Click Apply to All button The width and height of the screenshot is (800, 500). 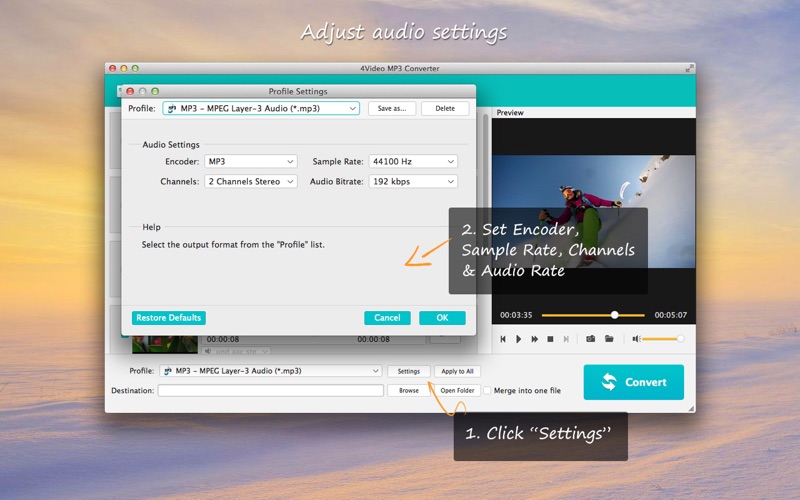click(457, 371)
